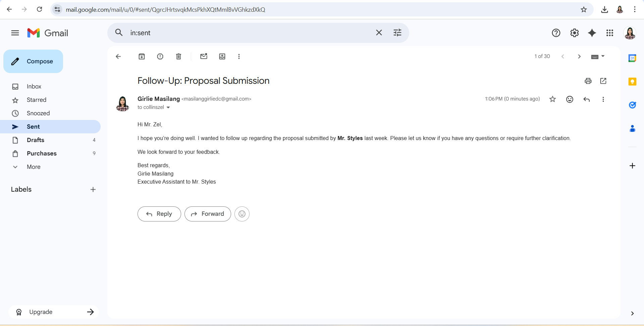Print the Follow-Up email

click(588, 81)
